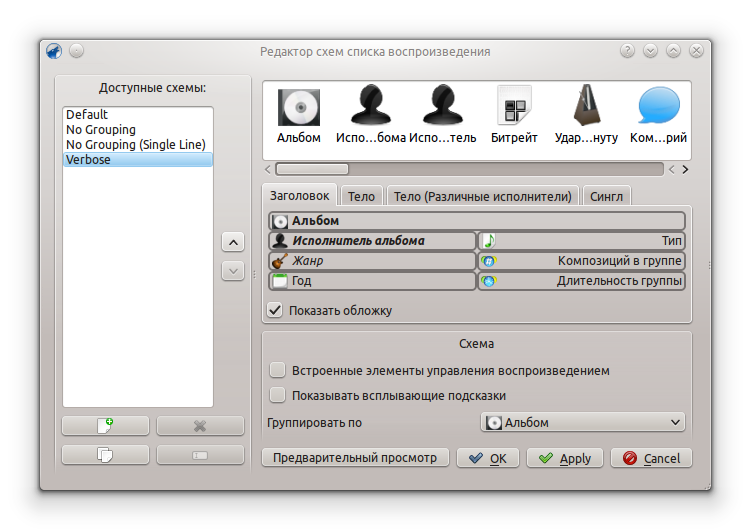Rename the selected layout
Screen dimensions: 751x530
pos(200,454)
